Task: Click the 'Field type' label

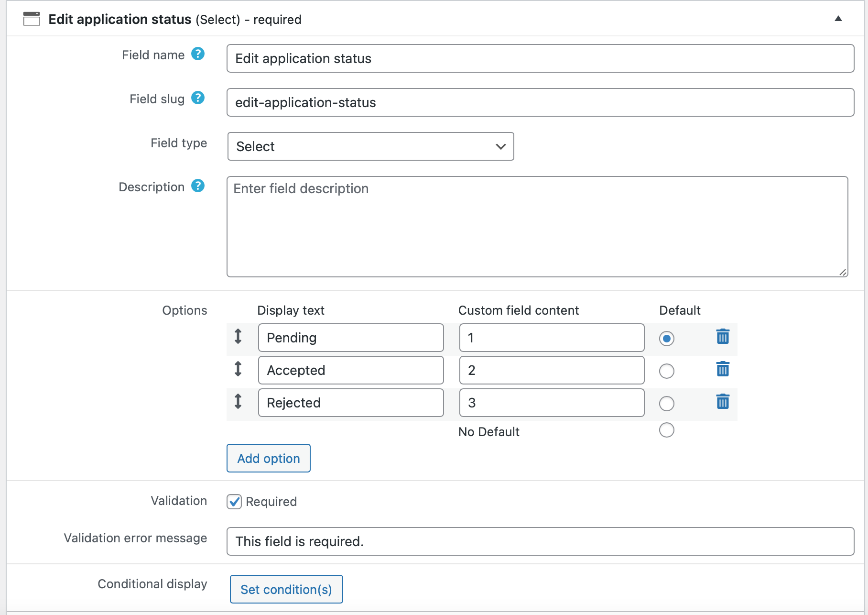Action: (x=179, y=143)
